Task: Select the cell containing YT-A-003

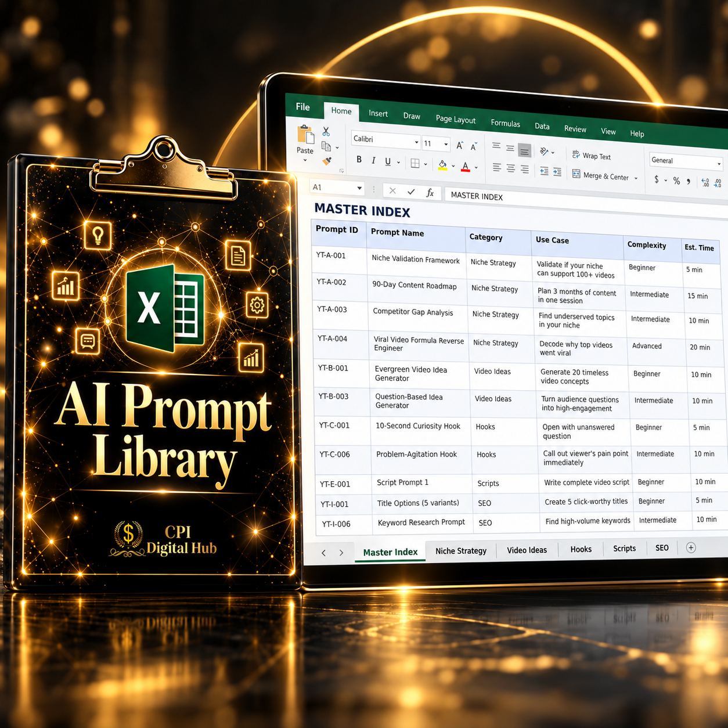Action: click(x=340, y=316)
